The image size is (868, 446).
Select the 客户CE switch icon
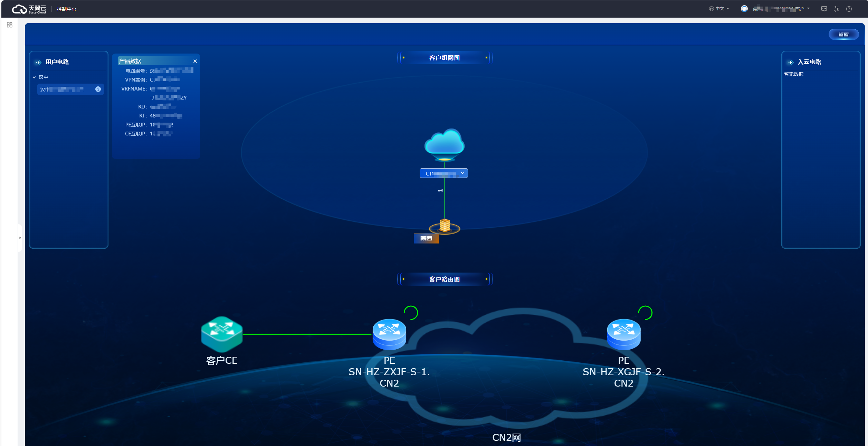222,334
